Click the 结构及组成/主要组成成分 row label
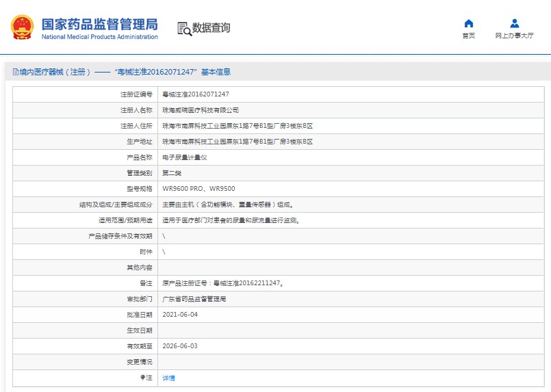551x392 pixels. click(116, 205)
